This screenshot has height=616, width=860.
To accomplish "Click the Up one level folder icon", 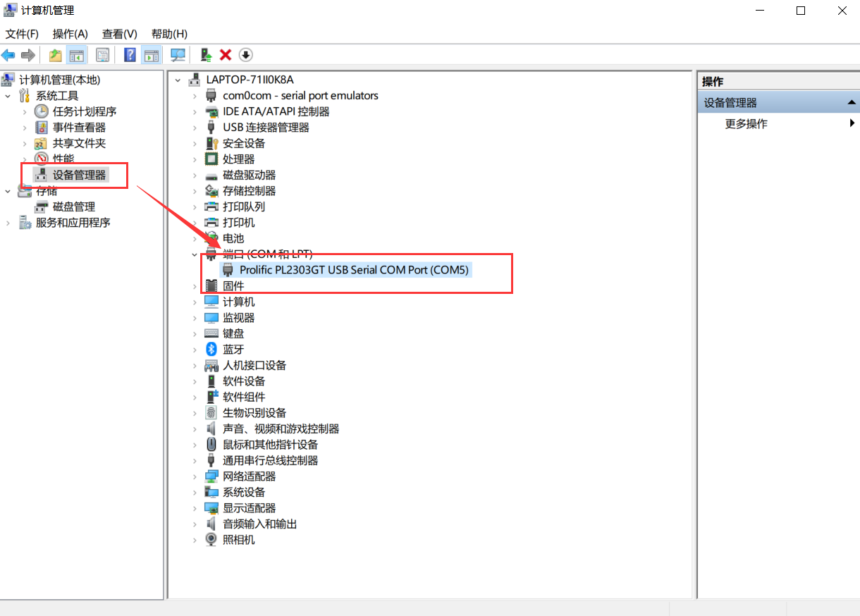I will [x=56, y=55].
